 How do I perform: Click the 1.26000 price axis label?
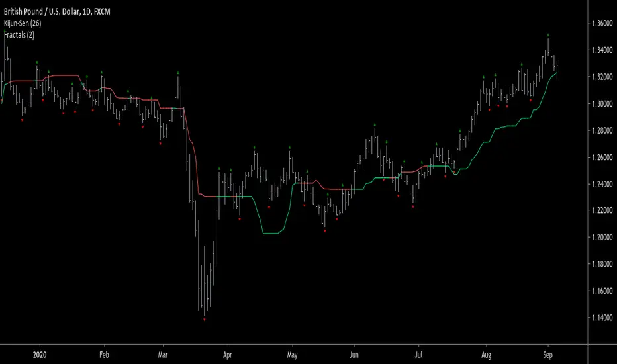(x=602, y=157)
